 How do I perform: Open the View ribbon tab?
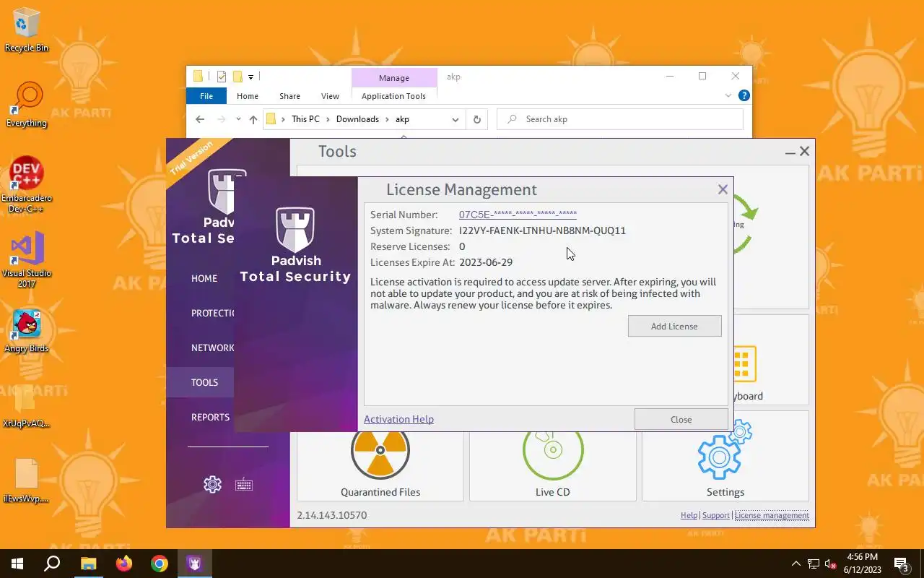[x=330, y=96]
